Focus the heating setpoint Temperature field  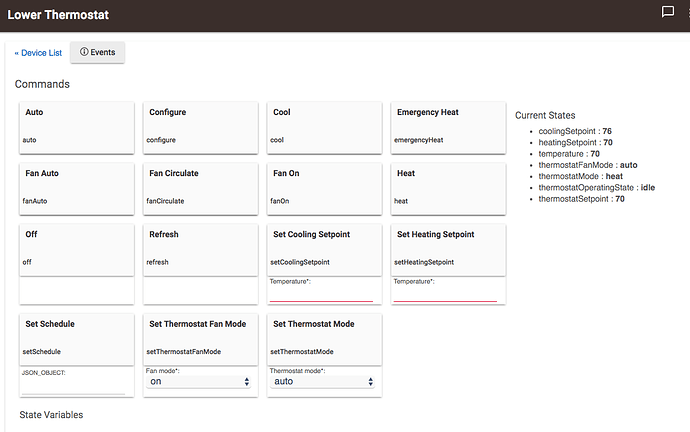tap(445, 294)
